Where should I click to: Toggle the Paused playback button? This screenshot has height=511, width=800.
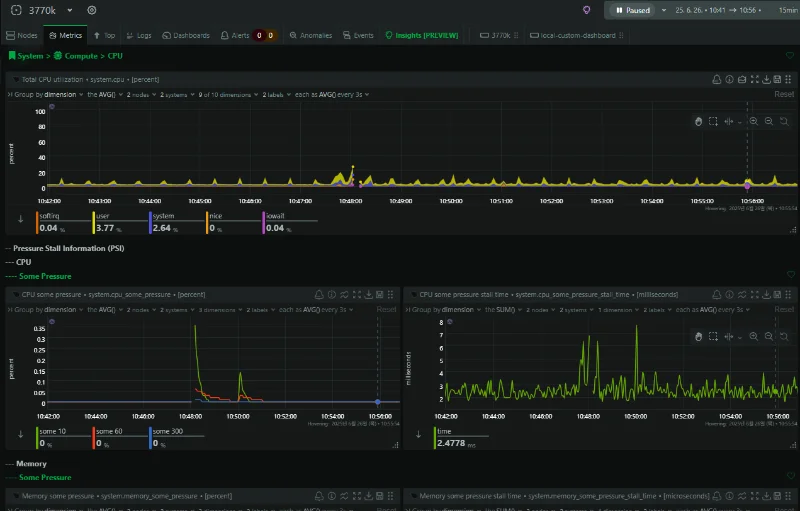tap(633, 10)
